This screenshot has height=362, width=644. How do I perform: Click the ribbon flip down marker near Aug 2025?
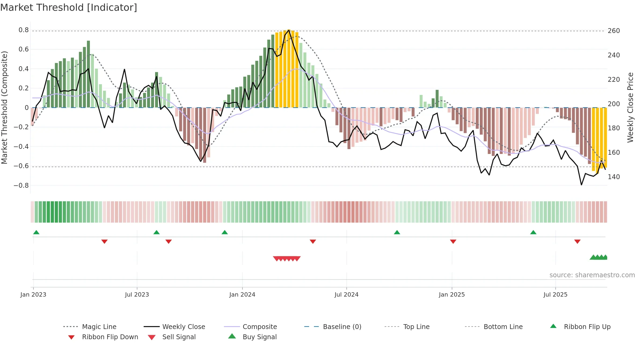click(577, 242)
